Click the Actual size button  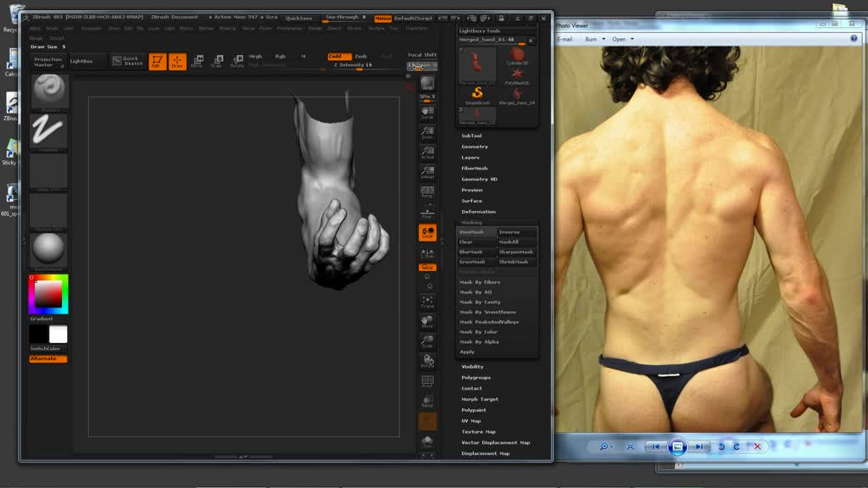click(x=427, y=152)
